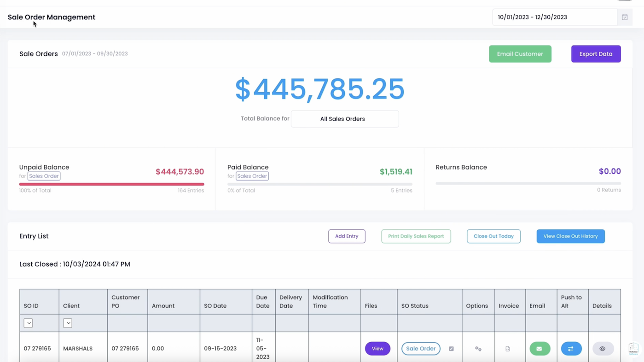Push the first order to AR via the transfer icon

click(571, 349)
